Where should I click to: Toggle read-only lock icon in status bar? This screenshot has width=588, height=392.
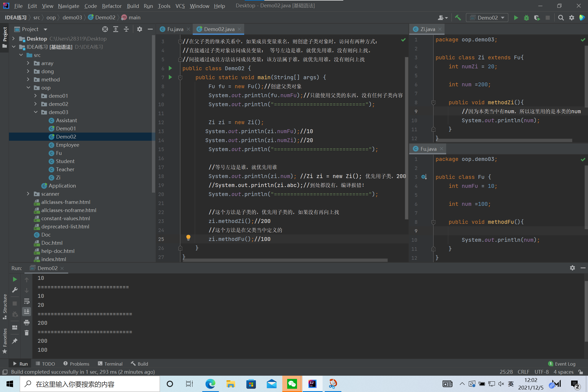tap(581, 372)
